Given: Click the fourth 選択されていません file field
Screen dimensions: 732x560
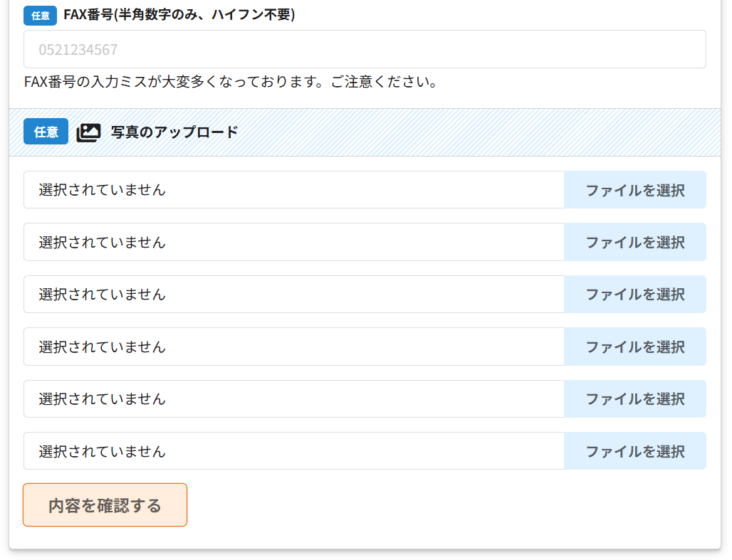Looking at the screenshot, I should coord(293,347).
